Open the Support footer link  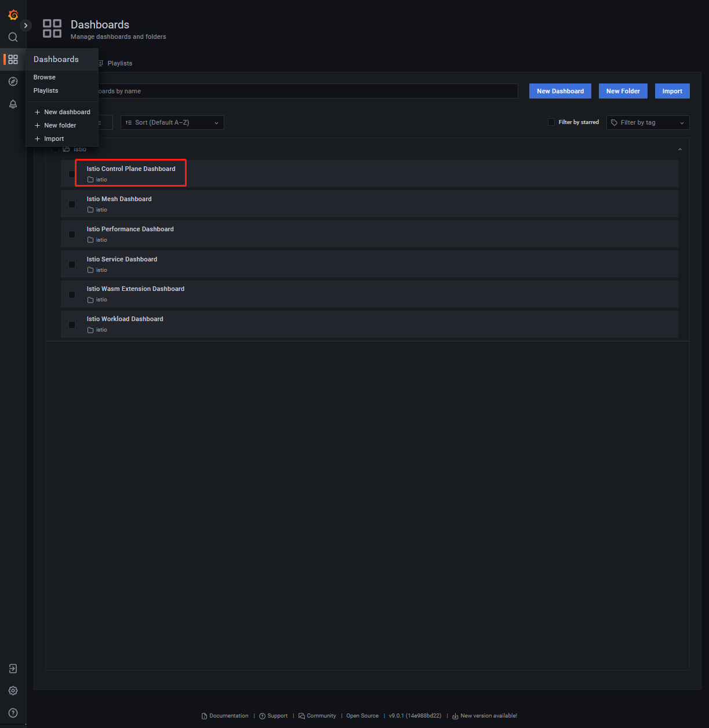(x=274, y=716)
